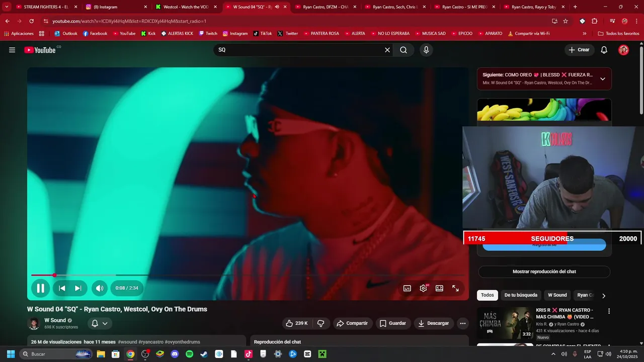Expand the Siguiente mix playlist panel
This screenshot has height=362, width=644.
click(602, 79)
